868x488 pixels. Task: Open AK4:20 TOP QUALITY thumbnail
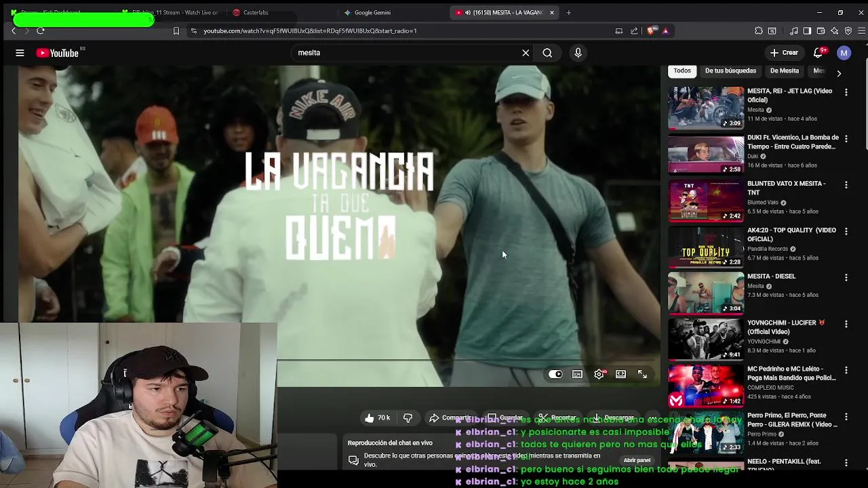pos(706,247)
